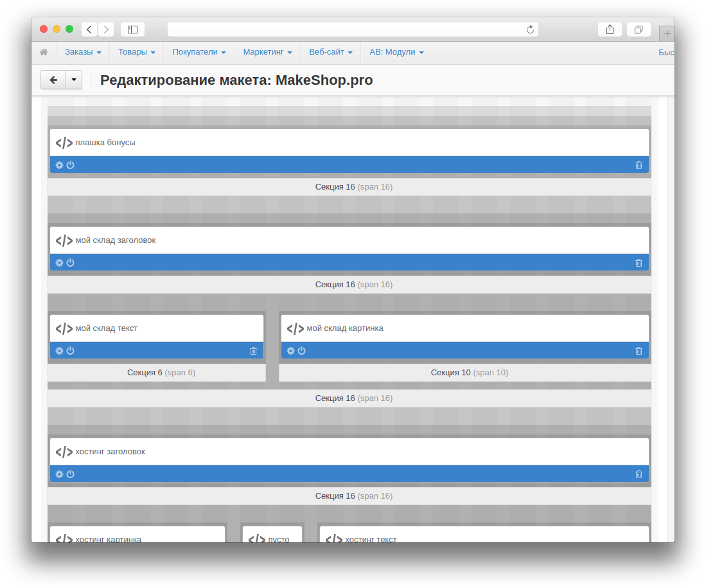Go back in browser history
Viewport: 706px width, 588px height.
click(89, 30)
